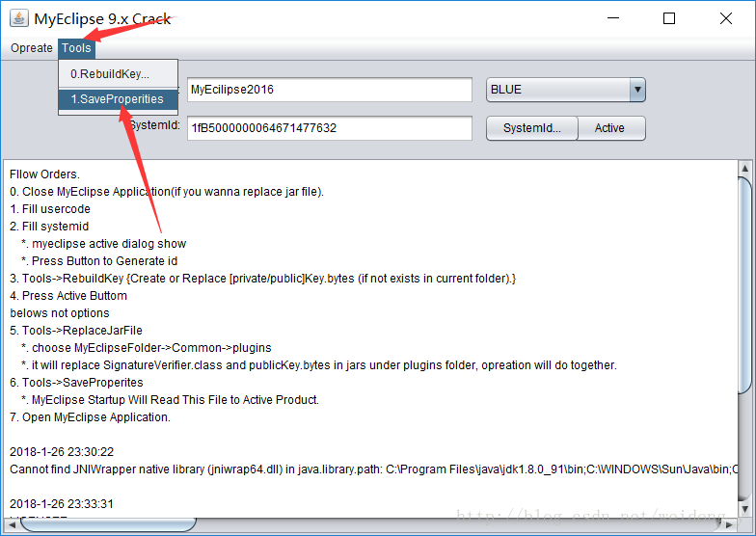Click the SystemId... button
Screen dimensions: 756x536
tap(532, 128)
